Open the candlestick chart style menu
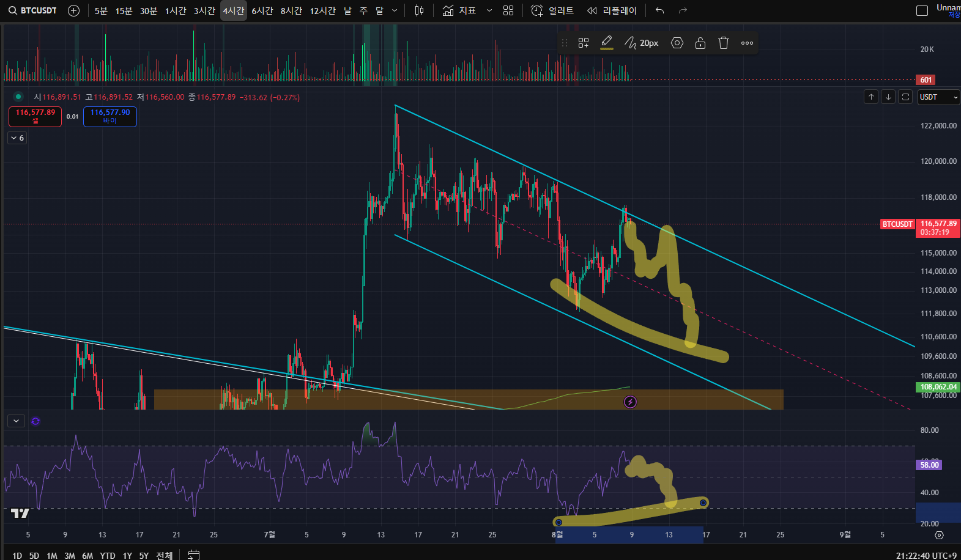 tap(419, 10)
